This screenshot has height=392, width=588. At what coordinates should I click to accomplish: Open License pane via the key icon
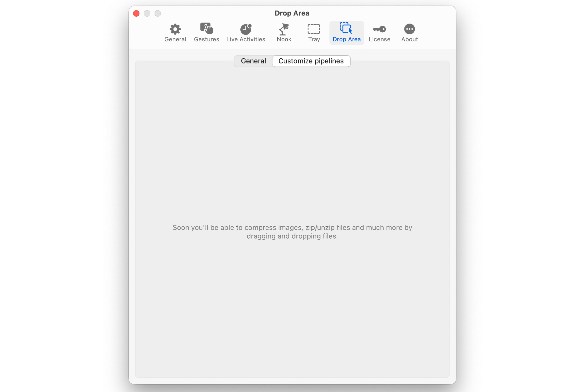click(379, 29)
